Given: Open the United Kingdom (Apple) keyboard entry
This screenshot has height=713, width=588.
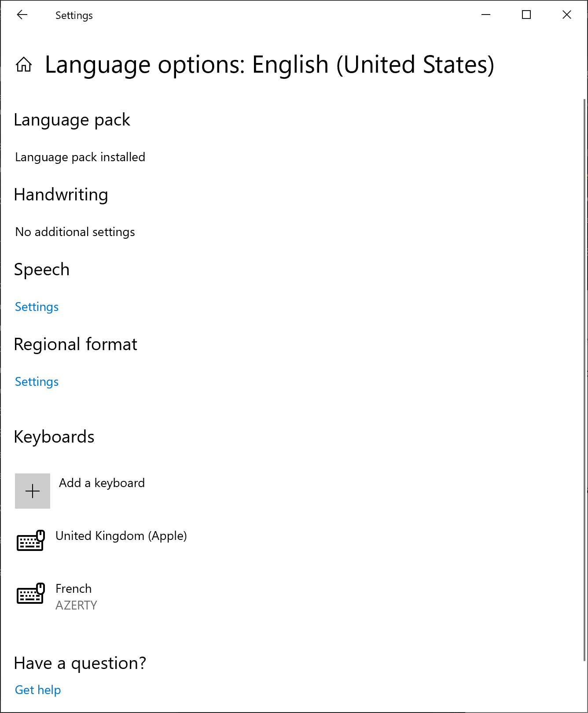Looking at the screenshot, I should [121, 536].
